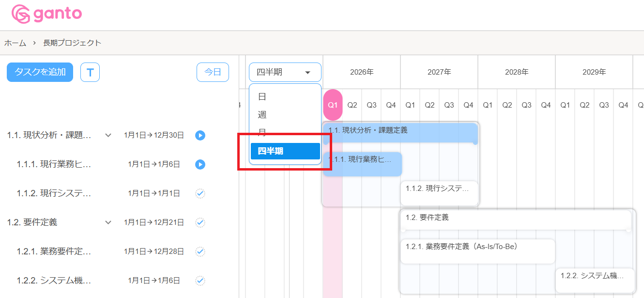Click the pink Q1 quarter badge

[x=333, y=105]
